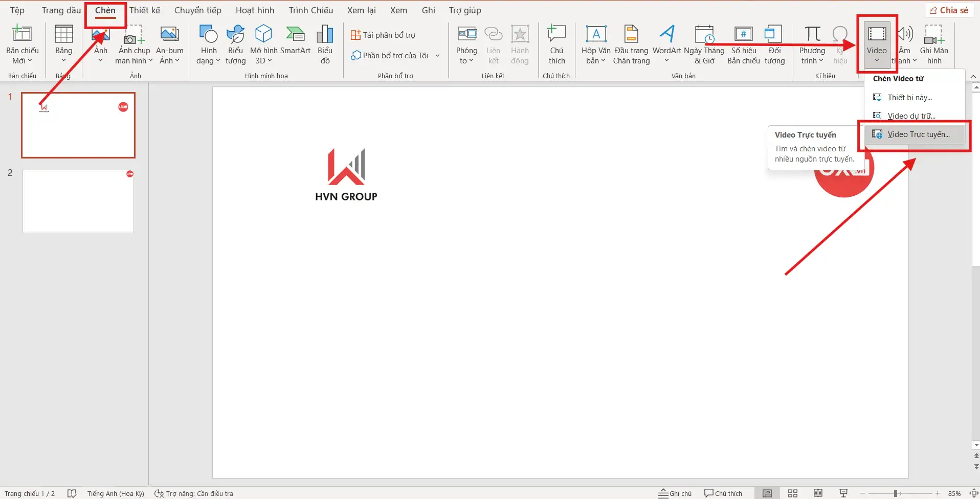Click Tải phần bổ trợ button

click(383, 35)
